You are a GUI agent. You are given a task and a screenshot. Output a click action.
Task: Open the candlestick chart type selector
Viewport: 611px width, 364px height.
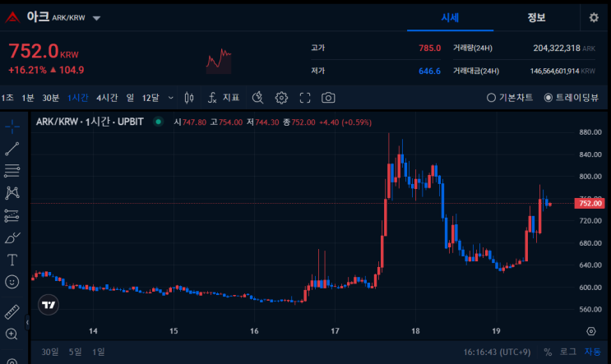click(189, 98)
